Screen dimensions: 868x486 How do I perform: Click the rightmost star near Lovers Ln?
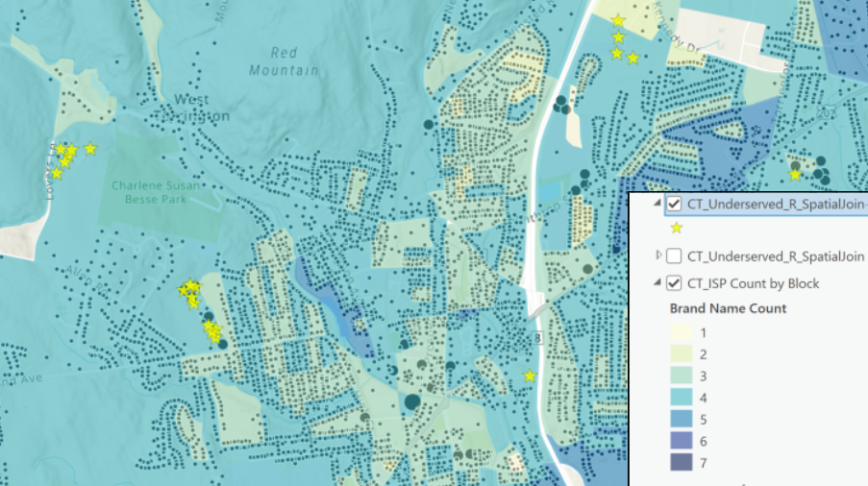point(90,148)
